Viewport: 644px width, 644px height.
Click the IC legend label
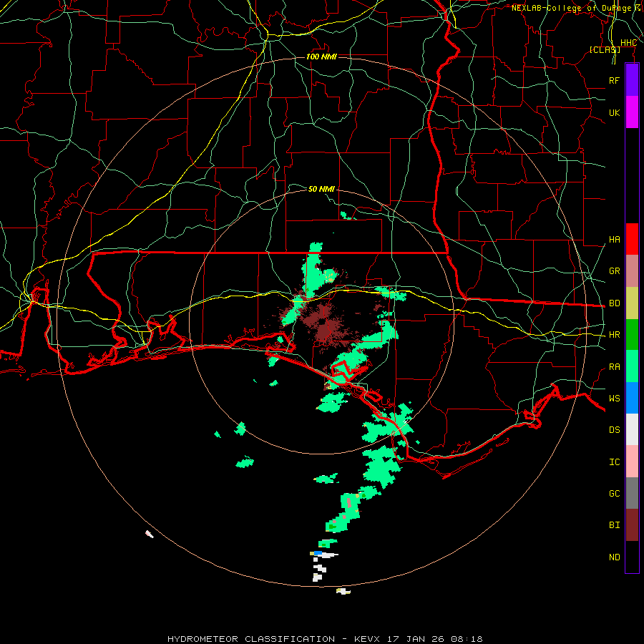click(x=614, y=462)
